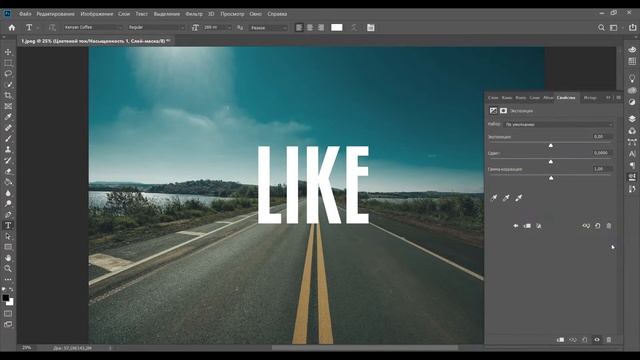Set center text alignment

pos(310,28)
